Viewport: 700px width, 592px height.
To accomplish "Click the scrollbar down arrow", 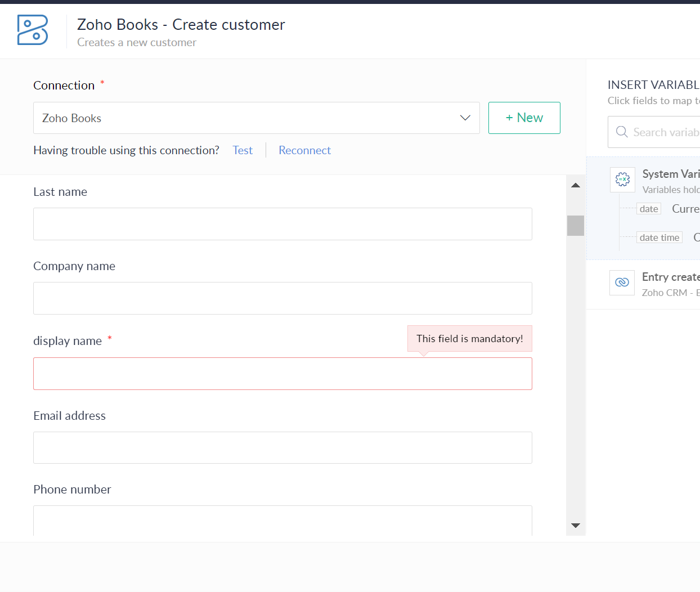I will point(575,526).
